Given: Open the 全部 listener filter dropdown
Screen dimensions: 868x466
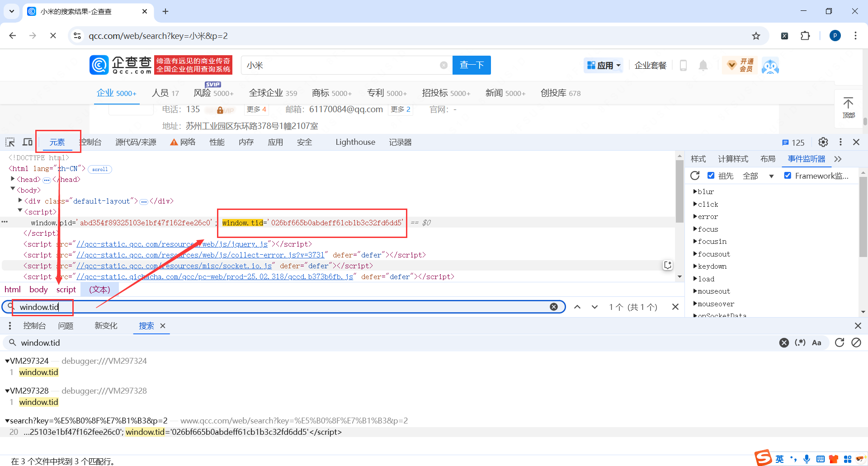Looking at the screenshot, I should pyautogui.click(x=759, y=176).
